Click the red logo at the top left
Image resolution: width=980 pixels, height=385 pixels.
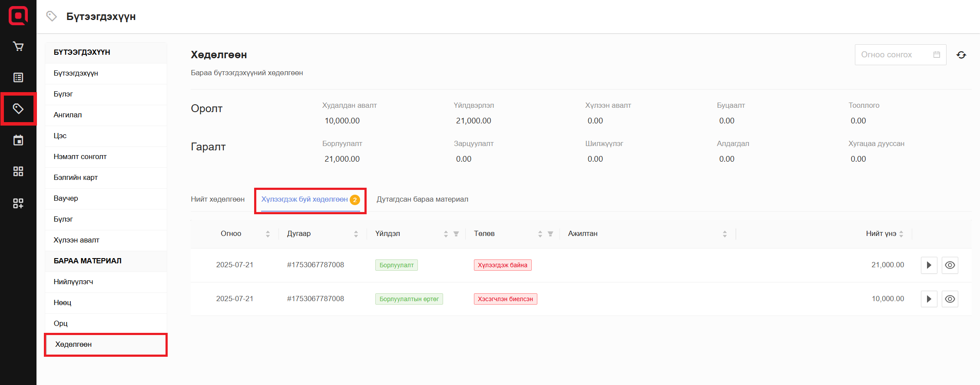[18, 16]
